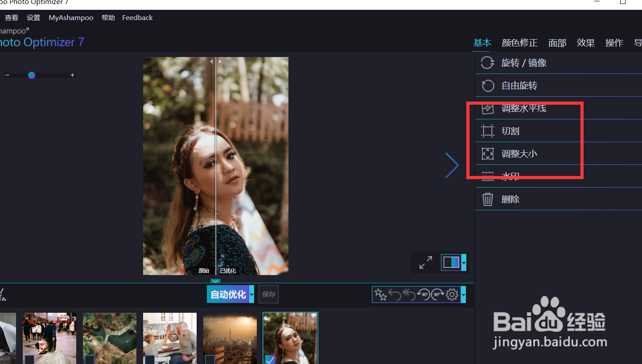
Task: Click the window maximize icon
Action: tap(623, 2)
